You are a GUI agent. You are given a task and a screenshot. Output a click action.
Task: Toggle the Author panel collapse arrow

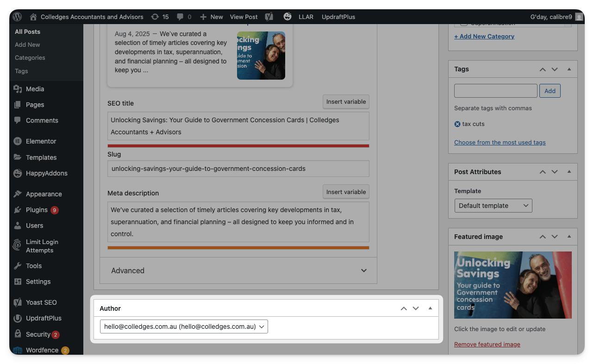click(430, 308)
